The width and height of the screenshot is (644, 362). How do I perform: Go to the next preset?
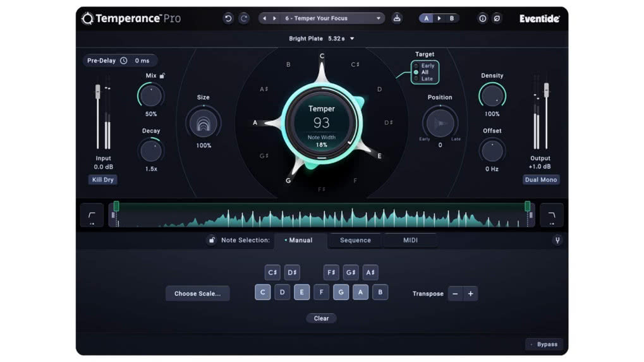tap(274, 18)
